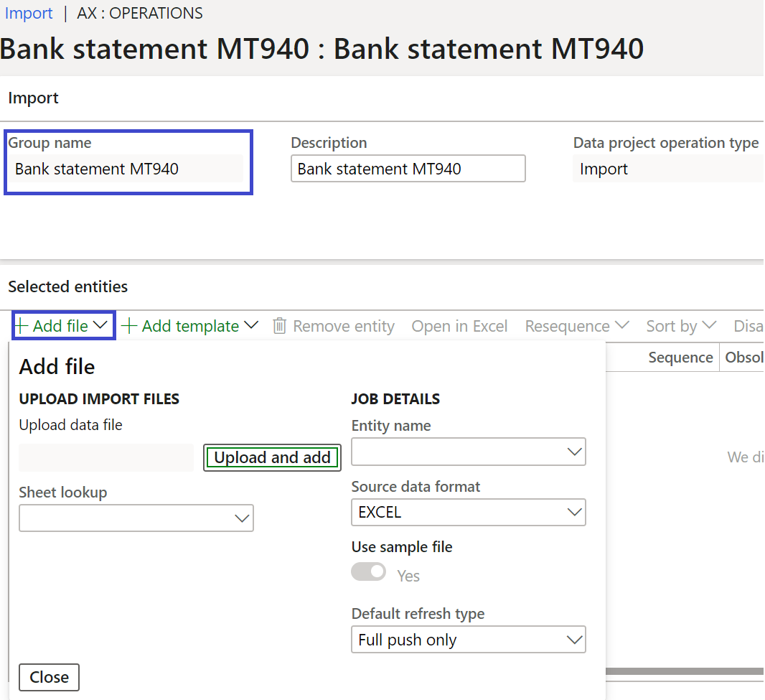Screen dimensions: 765x700
Task: Click the Close button in Add file
Action: coord(49,677)
